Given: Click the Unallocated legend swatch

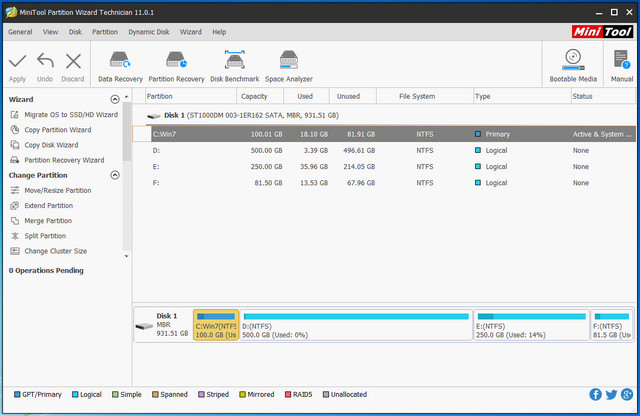Looking at the screenshot, I should 326,394.
